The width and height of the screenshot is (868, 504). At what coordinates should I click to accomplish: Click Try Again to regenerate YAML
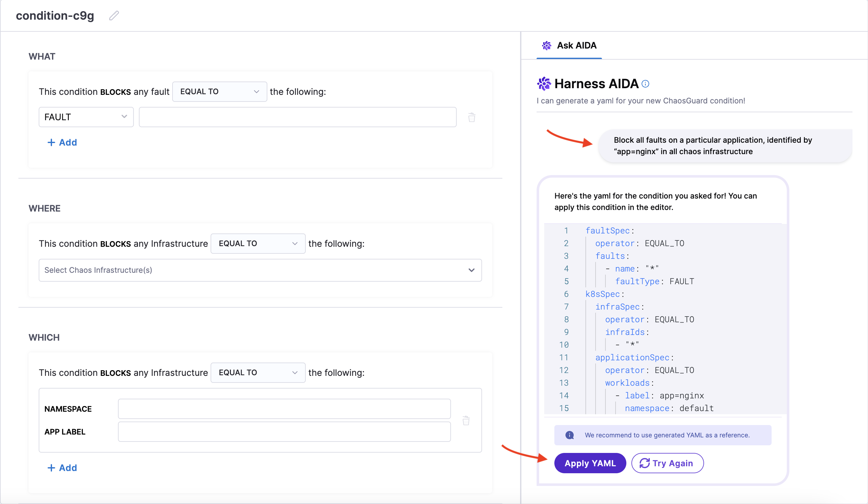pos(667,463)
